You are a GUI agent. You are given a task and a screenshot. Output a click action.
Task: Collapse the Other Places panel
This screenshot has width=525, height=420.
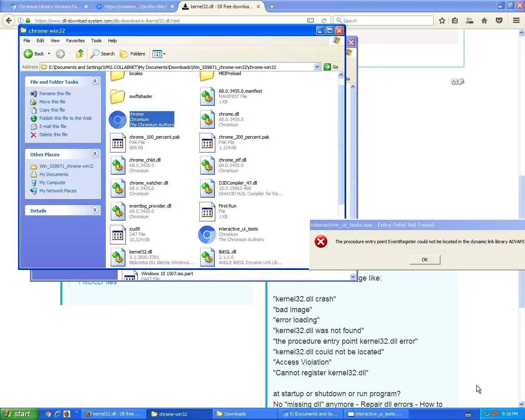tap(95, 154)
